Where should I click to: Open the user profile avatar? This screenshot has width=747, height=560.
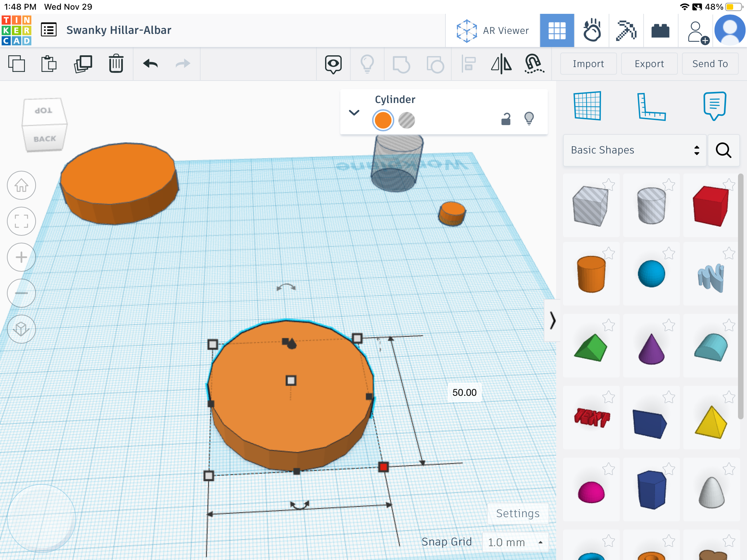coord(730,30)
